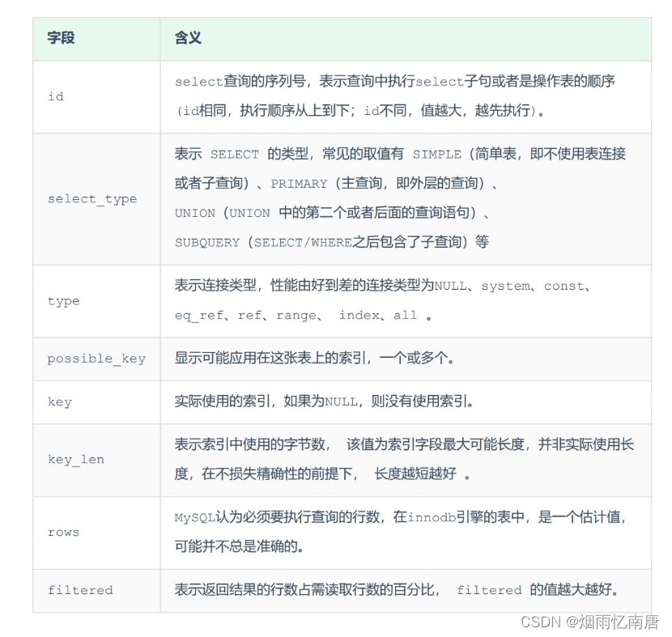This screenshot has height=637, width=672.
Task: Click the text '可能并不总是准确的'
Action: [x=239, y=546]
